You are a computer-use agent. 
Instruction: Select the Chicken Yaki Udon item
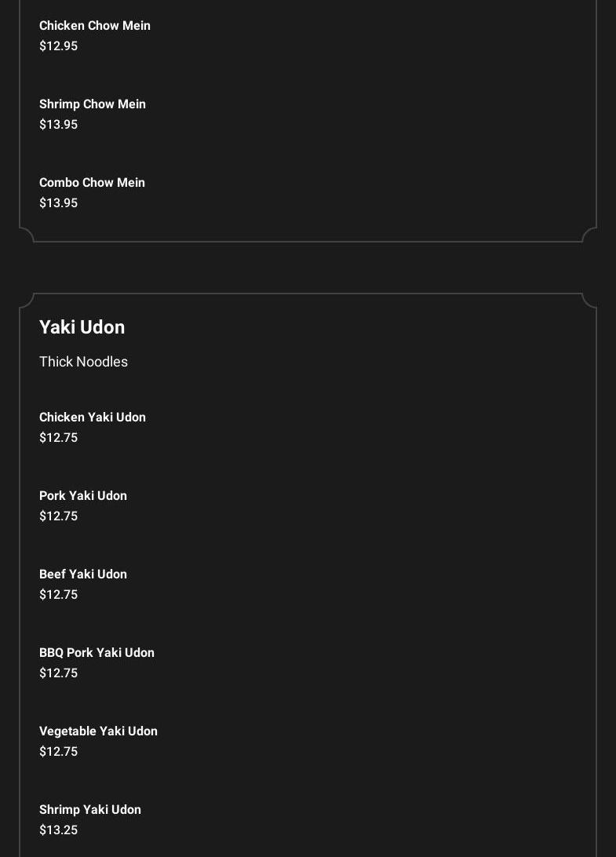point(93,418)
